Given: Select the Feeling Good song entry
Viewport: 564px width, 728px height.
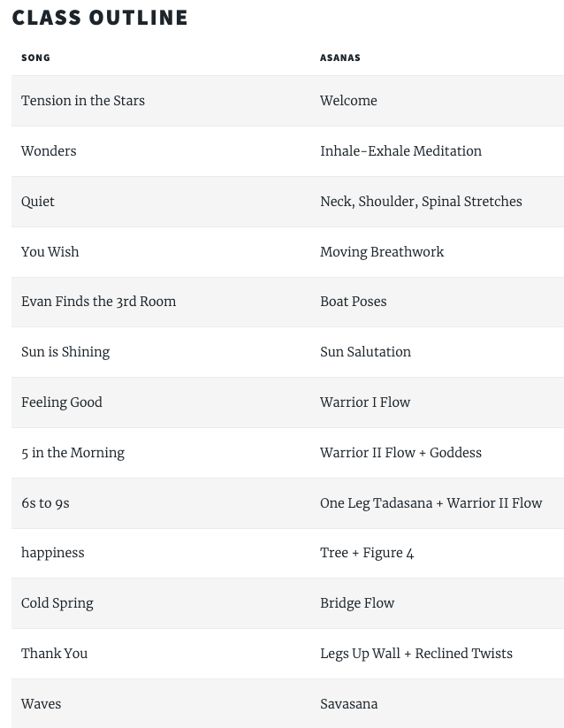Looking at the screenshot, I should click(62, 402).
